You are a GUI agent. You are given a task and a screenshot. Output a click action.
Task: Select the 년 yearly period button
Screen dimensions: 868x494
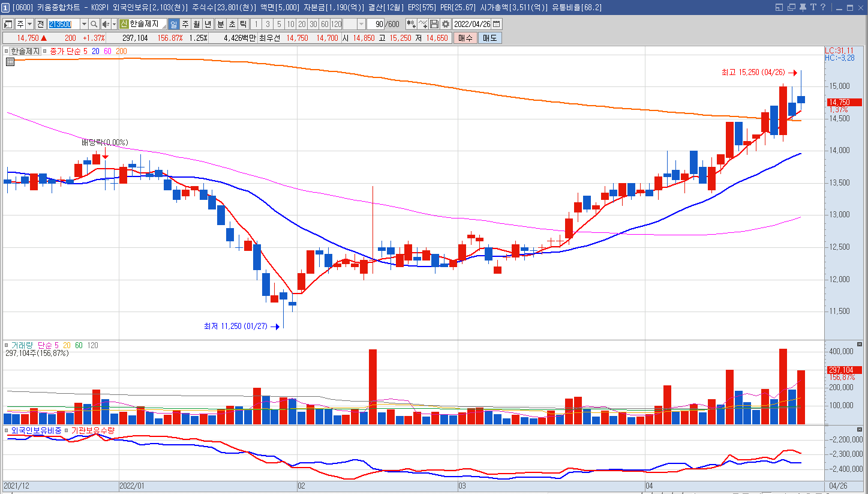[x=208, y=24]
